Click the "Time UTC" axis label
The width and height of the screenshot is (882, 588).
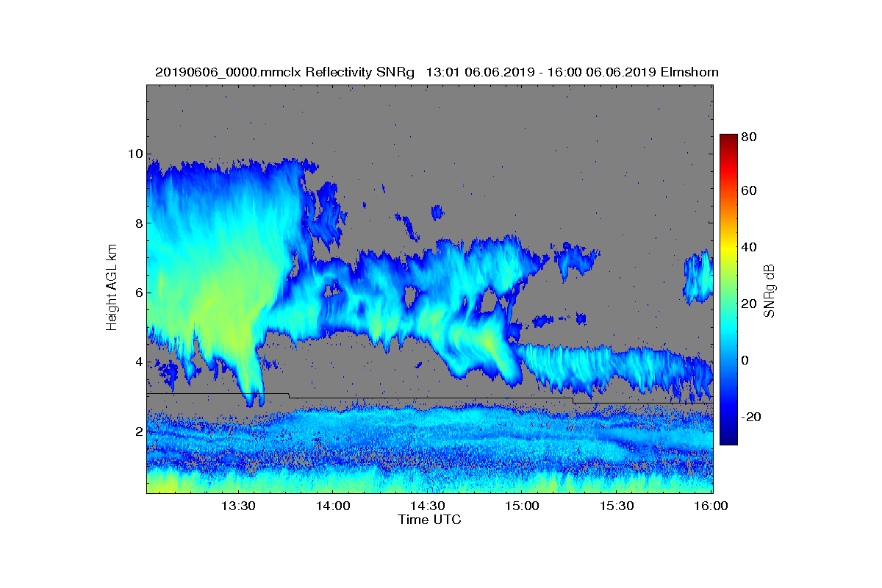[430, 520]
